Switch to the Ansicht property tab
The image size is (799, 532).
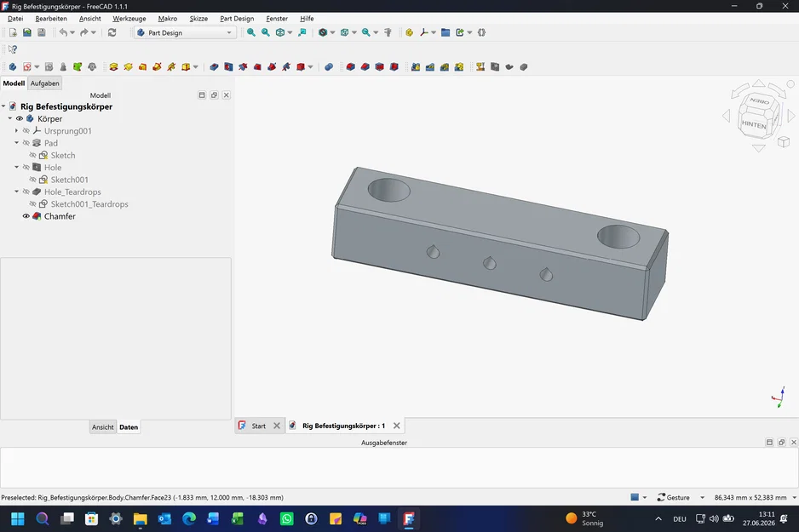pyautogui.click(x=102, y=427)
